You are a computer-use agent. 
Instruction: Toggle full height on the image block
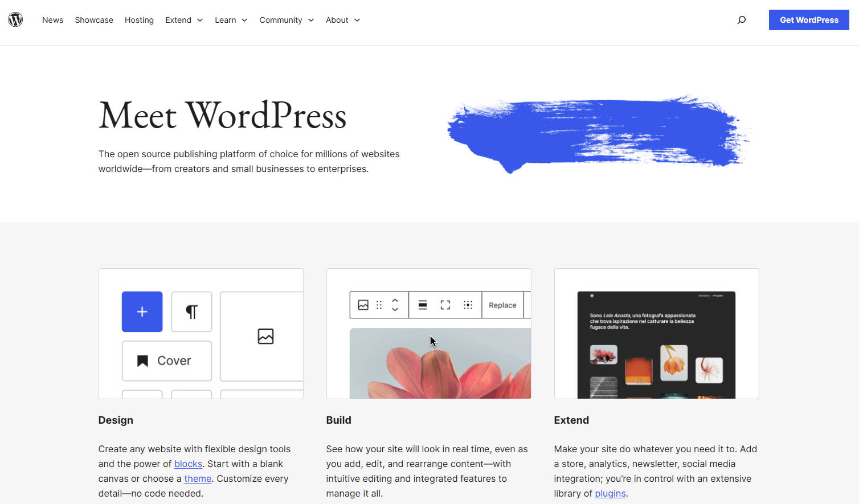[445, 305]
